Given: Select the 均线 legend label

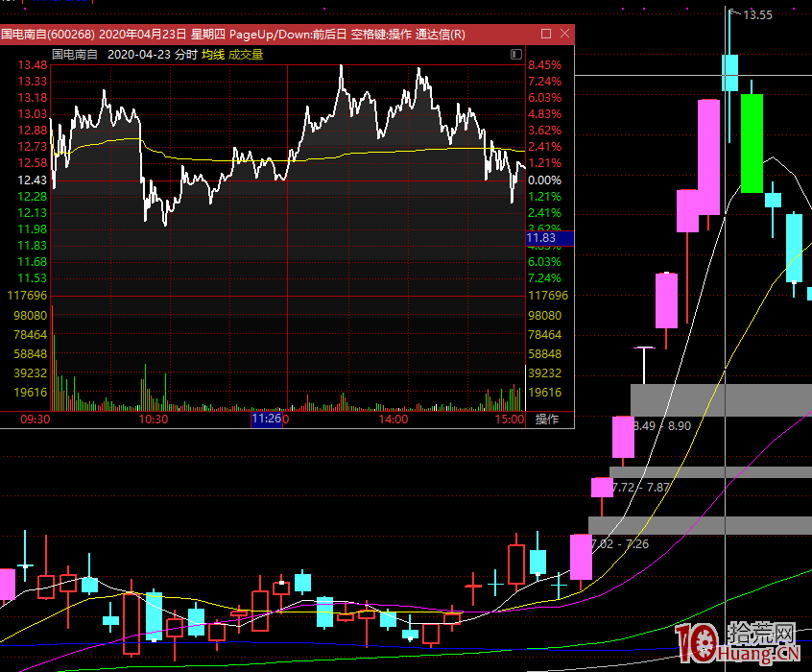Looking at the screenshot, I should [x=212, y=55].
